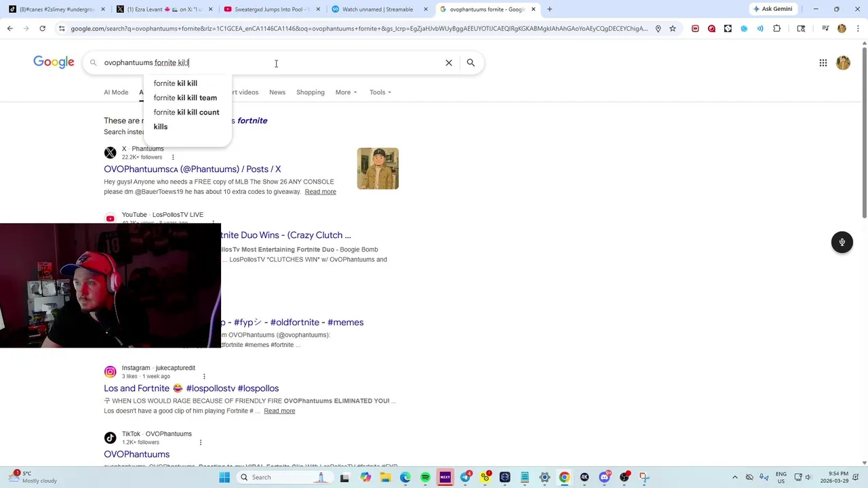Open #oldfortnite #memes result link
868x488 pixels.
[292, 322]
